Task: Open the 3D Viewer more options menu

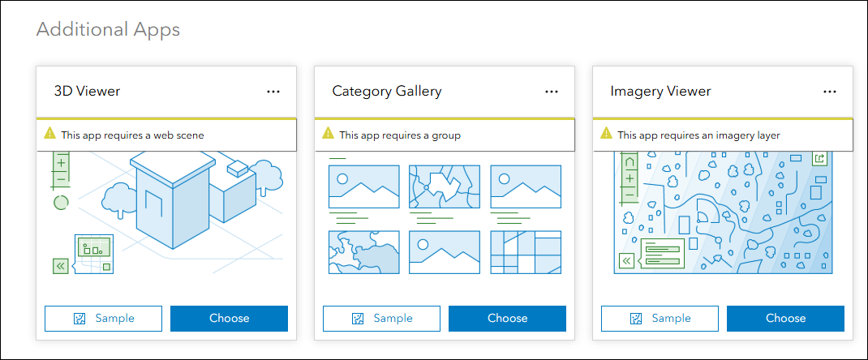Action: 273,92
